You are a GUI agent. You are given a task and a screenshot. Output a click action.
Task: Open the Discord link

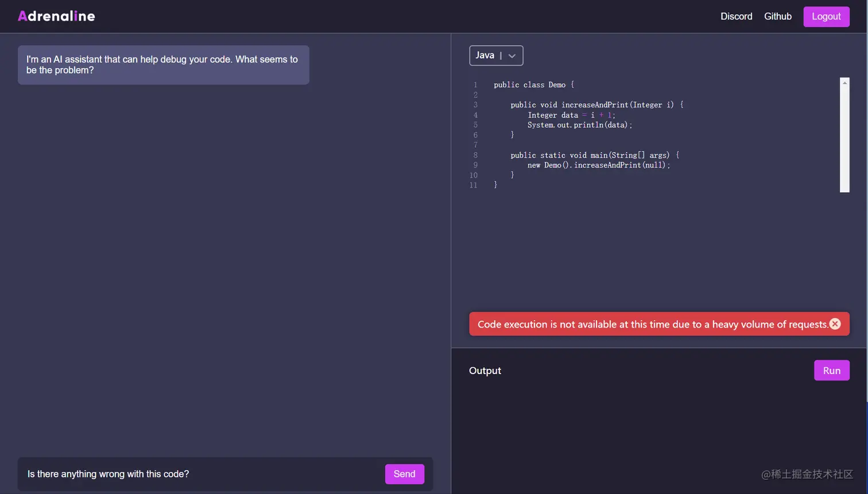point(736,16)
